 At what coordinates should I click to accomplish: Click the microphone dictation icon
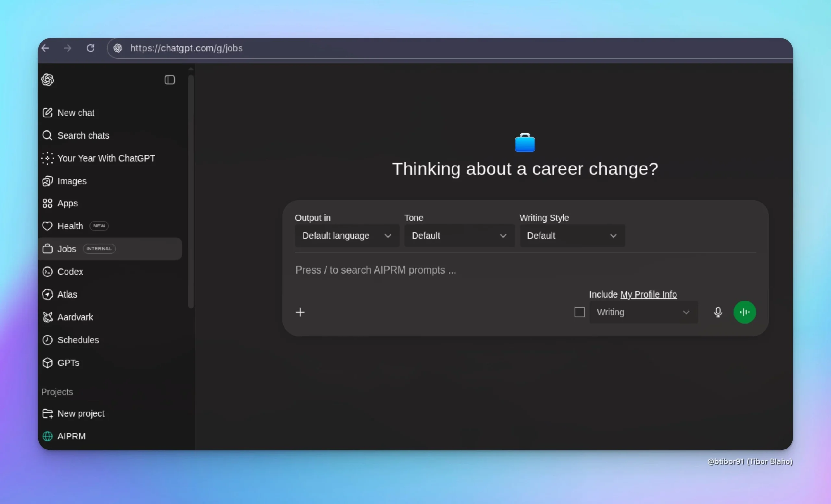(718, 312)
